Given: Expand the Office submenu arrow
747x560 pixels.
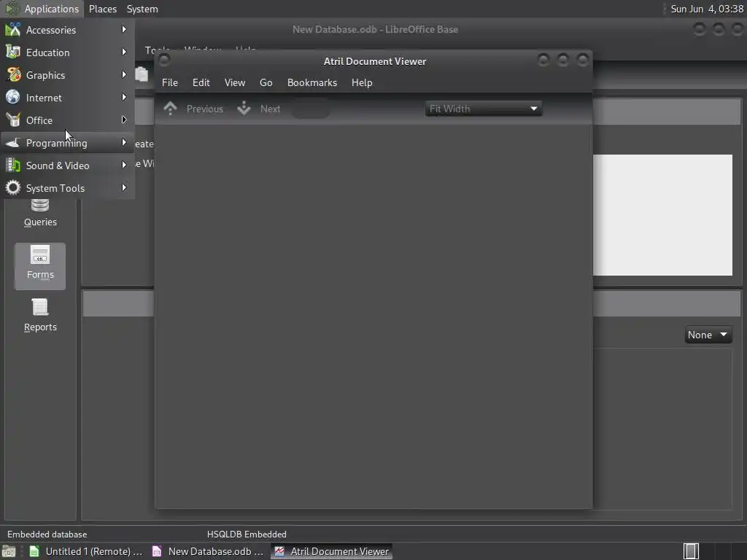Looking at the screenshot, I should pos(124,120).
